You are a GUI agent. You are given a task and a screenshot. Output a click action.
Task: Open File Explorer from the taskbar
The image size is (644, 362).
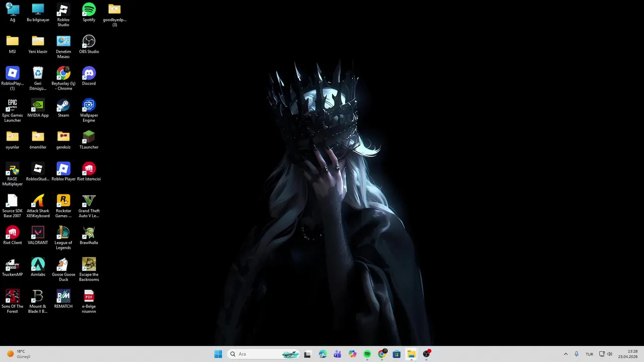[x=412, y=354]
